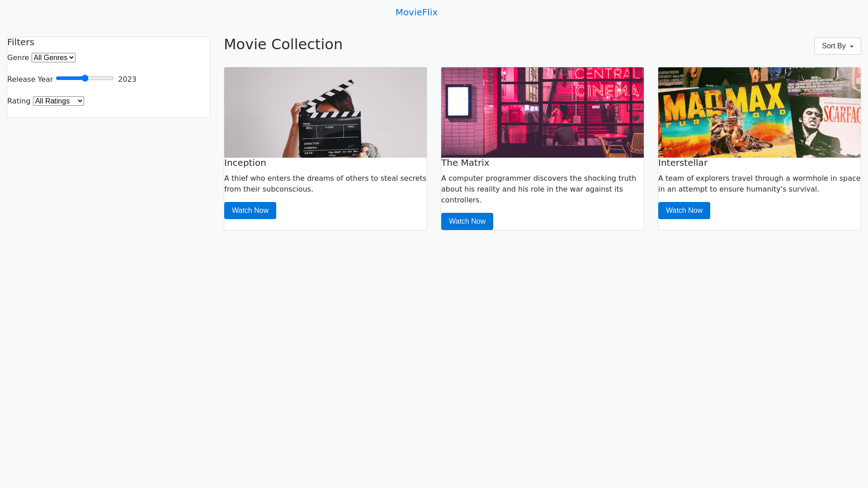This screenshot has height=488, width=868.
Task: Click the Inception description text
Action: [x=325, y=183]
